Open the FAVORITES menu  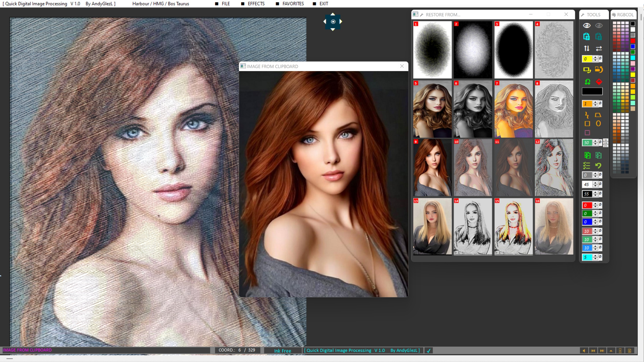[293, 4]
